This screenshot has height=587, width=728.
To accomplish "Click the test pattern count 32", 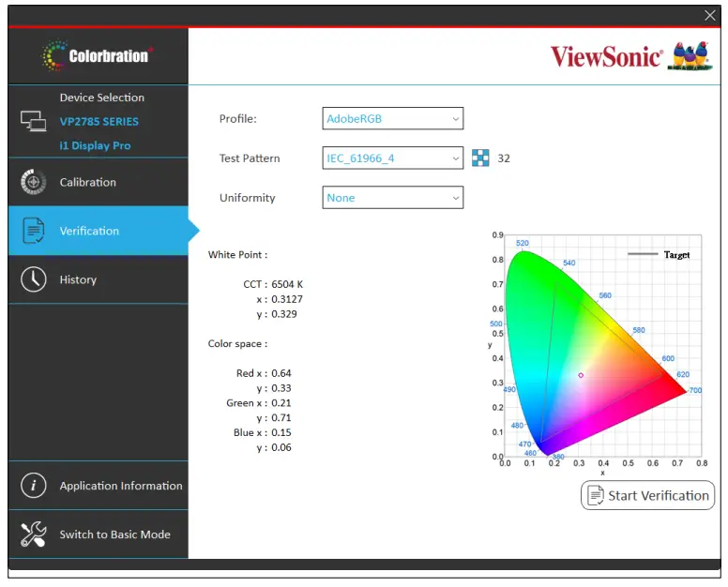I will [504, 158].
